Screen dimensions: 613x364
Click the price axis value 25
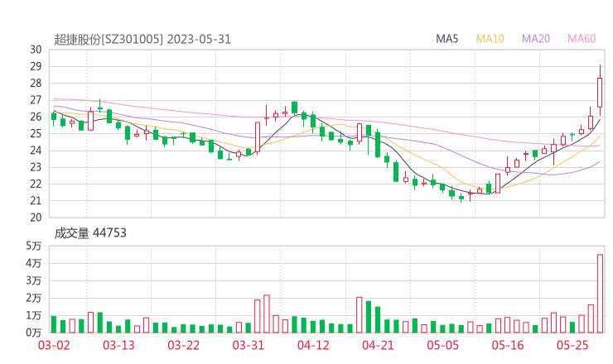coord(36,133)
